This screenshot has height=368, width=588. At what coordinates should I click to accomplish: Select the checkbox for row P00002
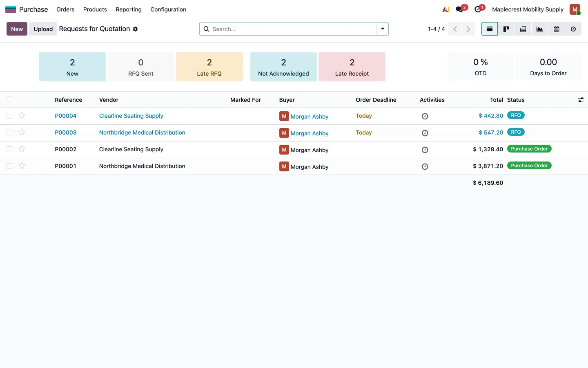click(9, 149)
